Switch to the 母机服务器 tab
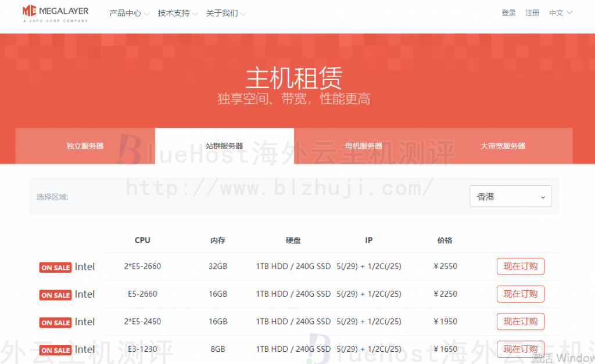Image resolution: width=595 pixels, height=364 pixels. 364,146
